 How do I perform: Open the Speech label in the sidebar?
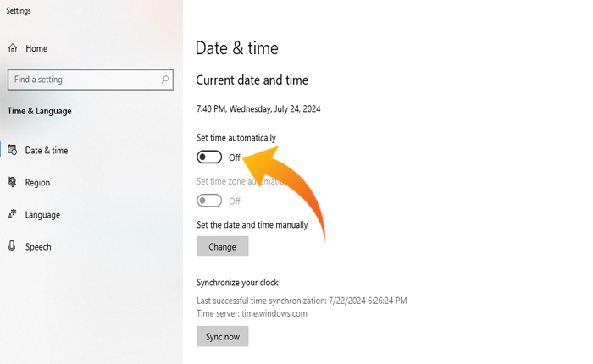click(x=38, y=247)
